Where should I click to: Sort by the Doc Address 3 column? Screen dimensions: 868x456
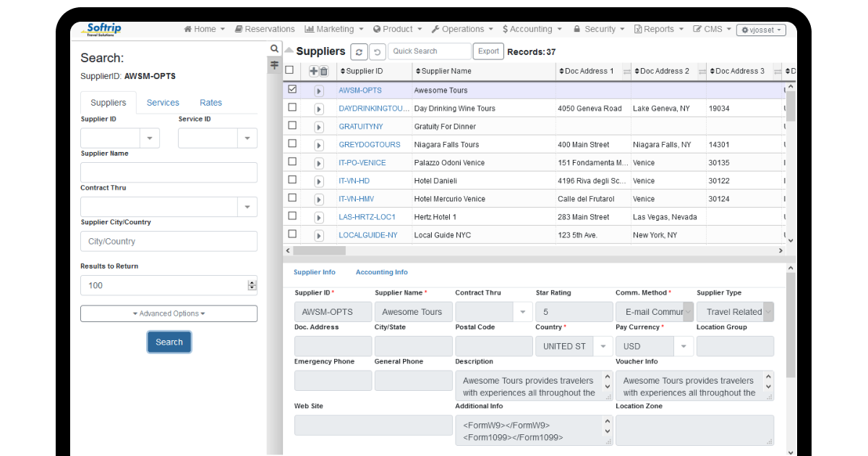[x=737, y=71]
